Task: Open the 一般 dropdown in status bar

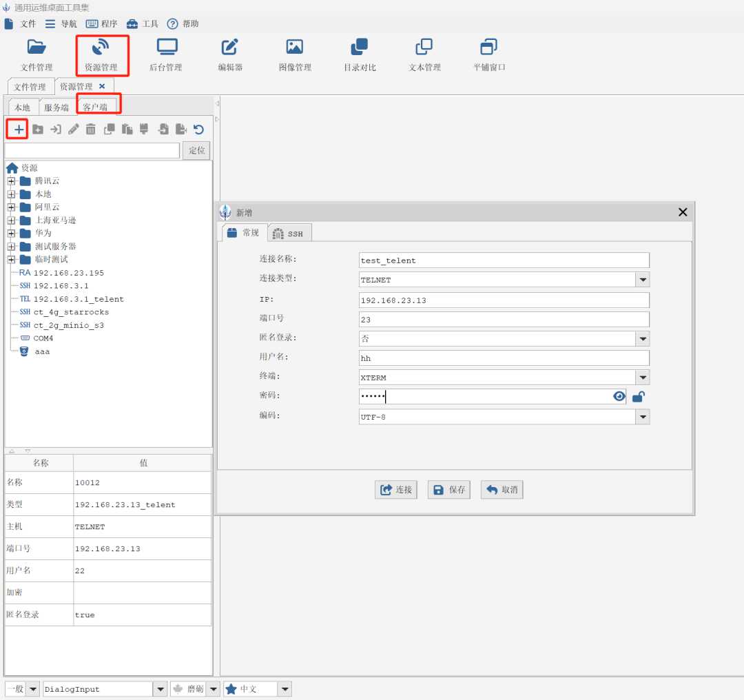Action: [x=33, y=689]
